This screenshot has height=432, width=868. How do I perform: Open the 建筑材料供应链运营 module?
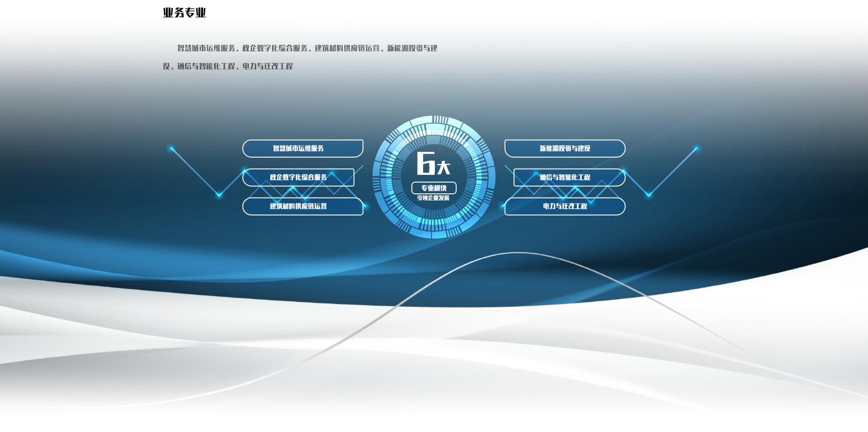click(302, 206)
